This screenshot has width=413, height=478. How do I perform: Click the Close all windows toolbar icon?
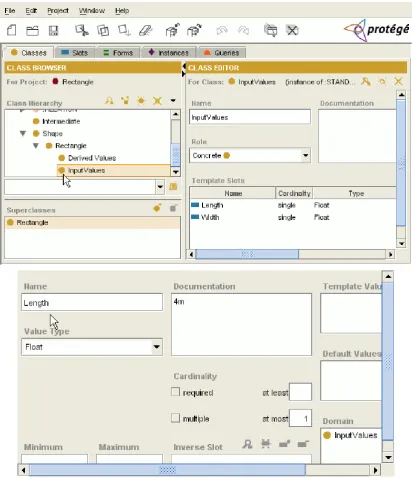[x=292, y=30]
